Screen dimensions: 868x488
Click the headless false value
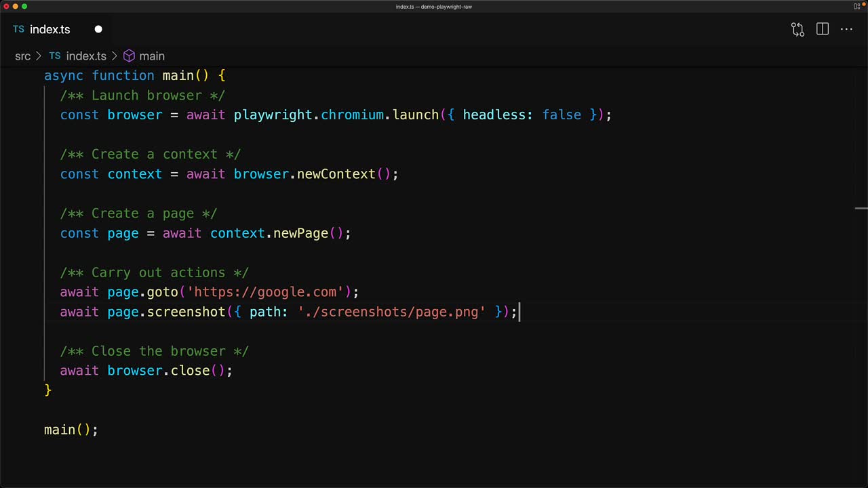click(x=561, y=115)
